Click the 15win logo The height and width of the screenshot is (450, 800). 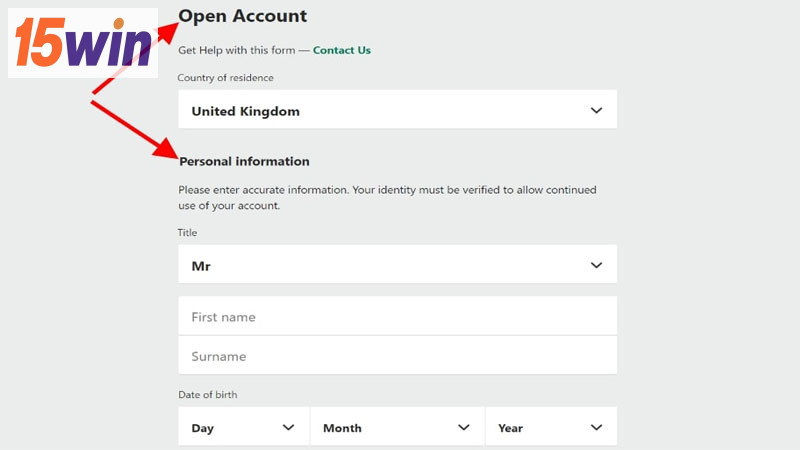pos(82,43)
